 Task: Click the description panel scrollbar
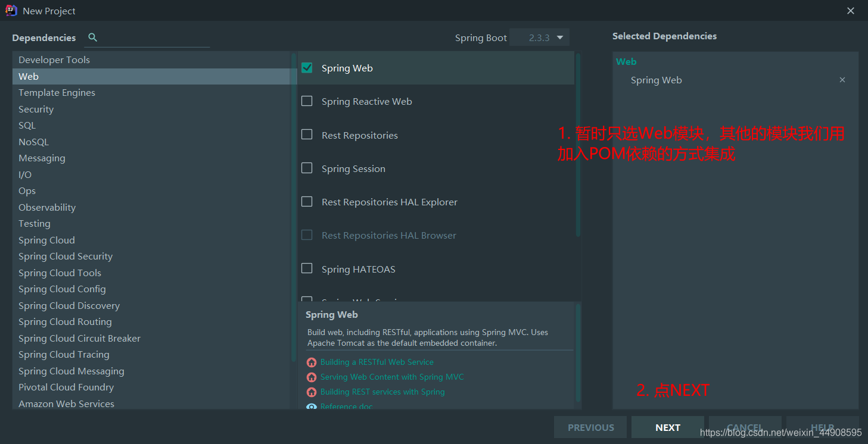coord(578,353)
